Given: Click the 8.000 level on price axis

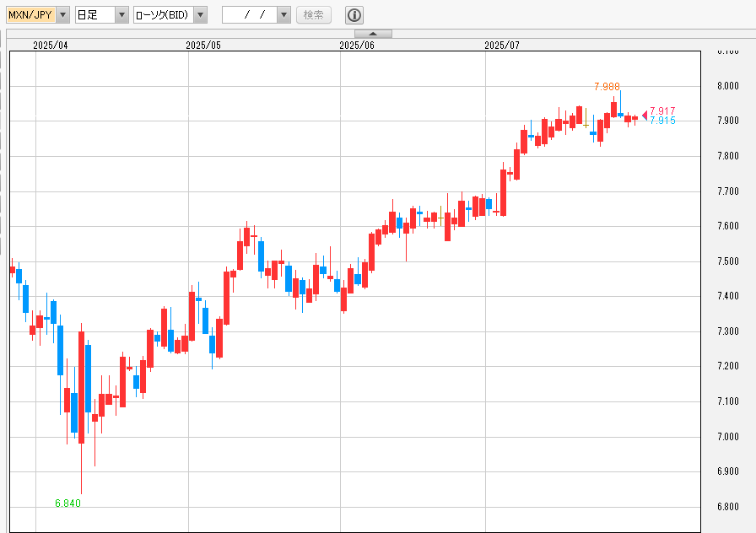Looking at the screenshot, I should [728, 86].
